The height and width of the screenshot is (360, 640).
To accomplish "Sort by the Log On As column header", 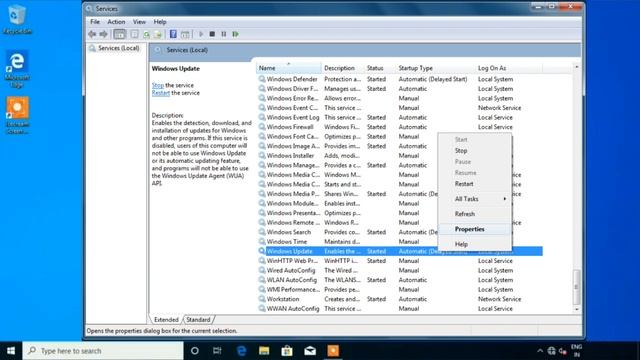I will [x=509, y=68].
